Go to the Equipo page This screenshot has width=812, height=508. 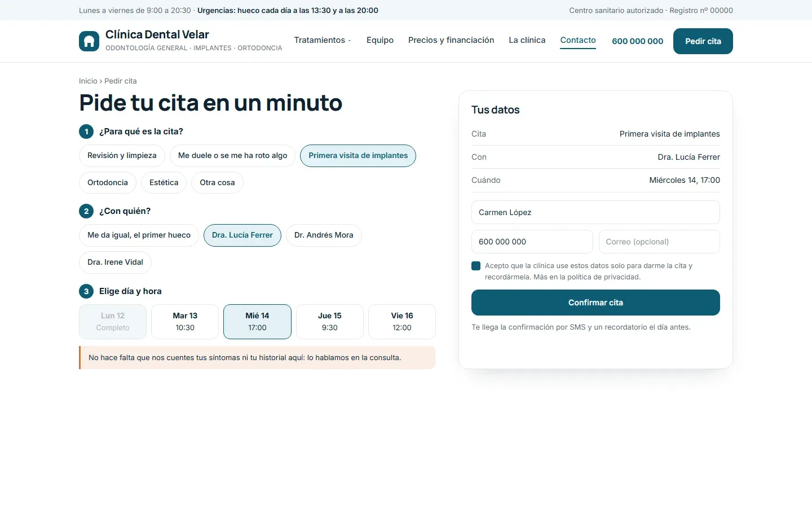coord(380,40)
